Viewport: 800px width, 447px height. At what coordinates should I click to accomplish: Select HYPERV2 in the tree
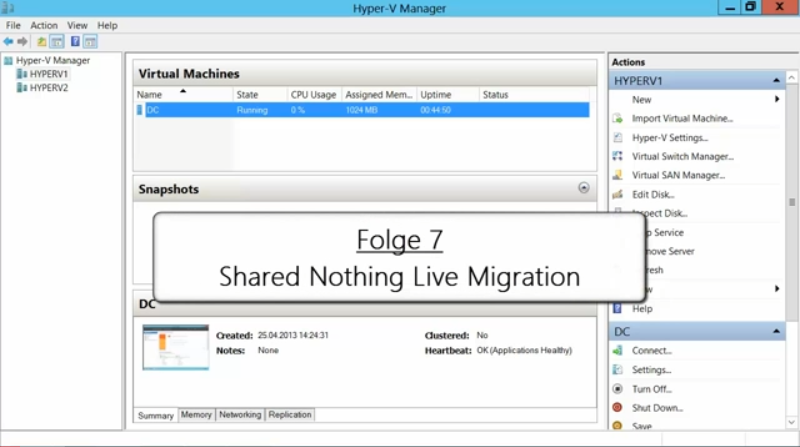pyautogui.click(x=48, y=88)
